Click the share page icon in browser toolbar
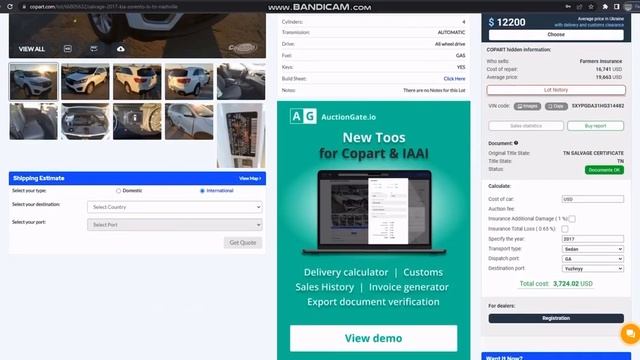Viewport: 640px width, 360px height. click(579, 7)
